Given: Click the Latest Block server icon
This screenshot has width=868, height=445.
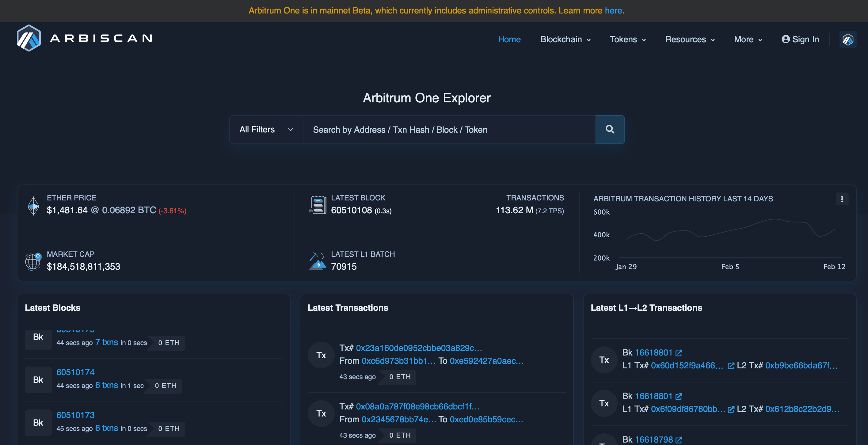Looking at the screenshot, I should [318, 205].
